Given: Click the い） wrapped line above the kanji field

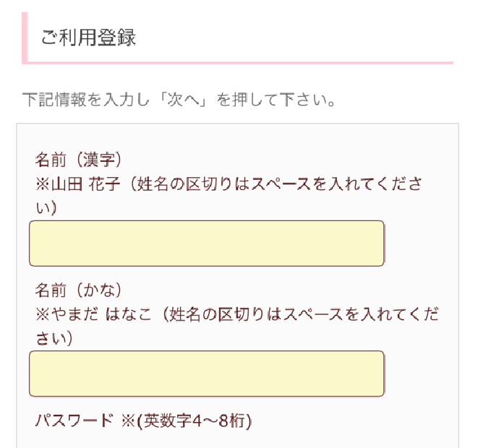Looking at the screenshot, I should click(46, 207).
